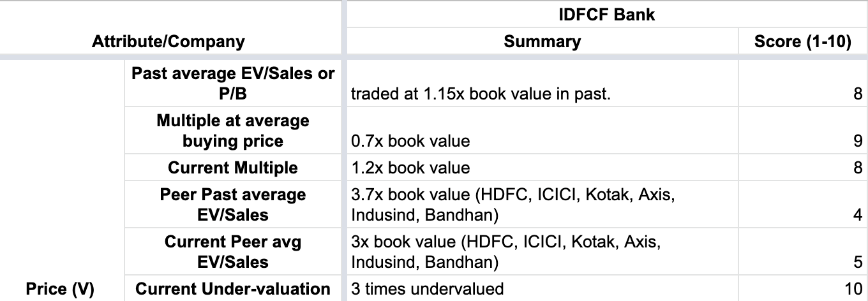Click the score 9 cell
The height and width of the screenshot is (301, 868).
pyautogui.click(x=802, y=141)
